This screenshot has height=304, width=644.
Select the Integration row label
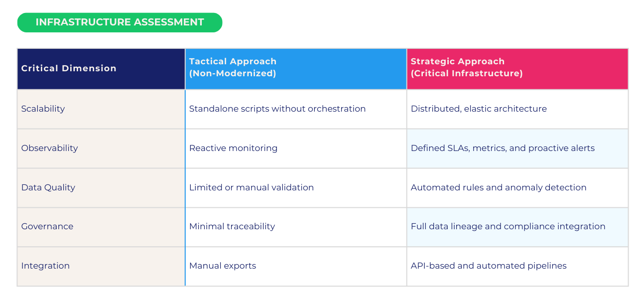[45, 266]
